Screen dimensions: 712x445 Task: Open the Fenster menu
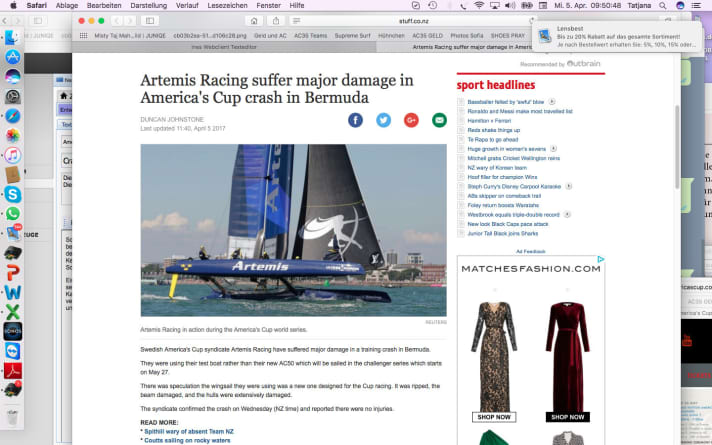[268, 5]
